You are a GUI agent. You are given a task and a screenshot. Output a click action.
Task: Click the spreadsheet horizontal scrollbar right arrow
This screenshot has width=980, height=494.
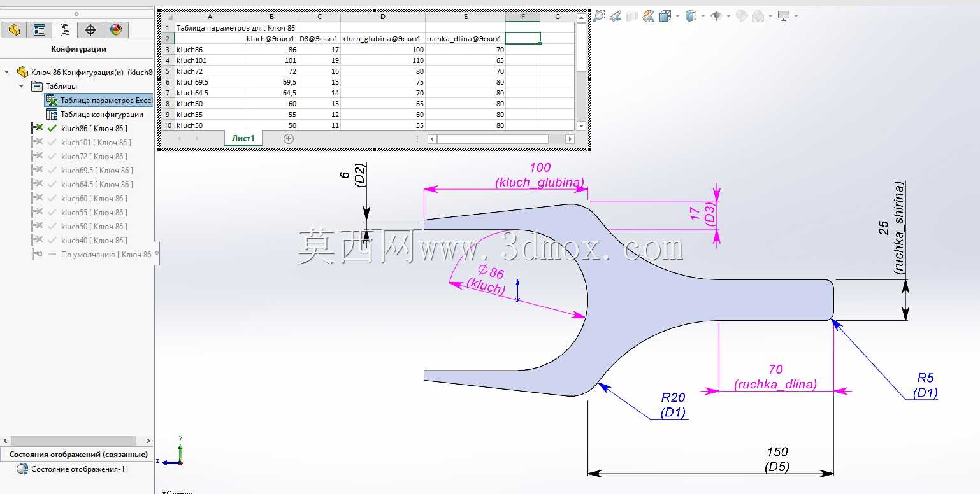point(570,139)
